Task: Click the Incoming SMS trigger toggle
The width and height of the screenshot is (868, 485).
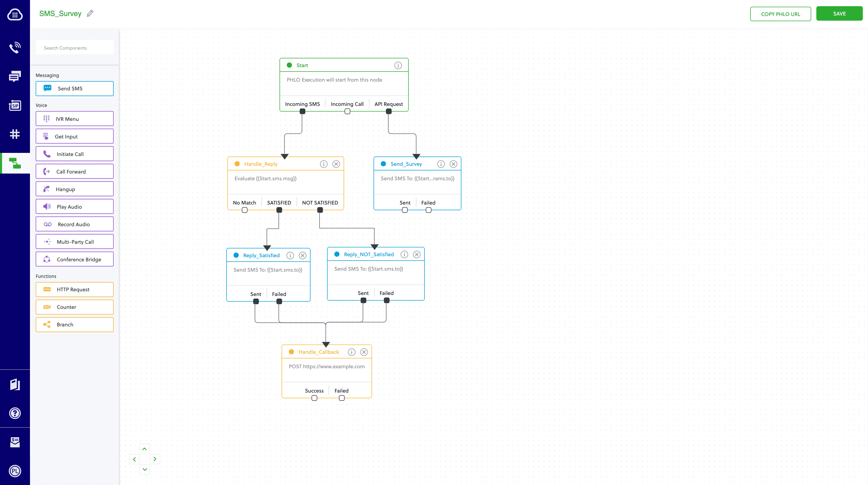Action: coord(302,111)
